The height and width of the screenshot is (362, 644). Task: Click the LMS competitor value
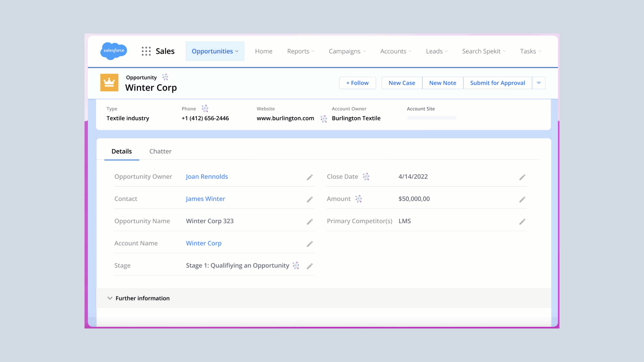click(405, 221)
